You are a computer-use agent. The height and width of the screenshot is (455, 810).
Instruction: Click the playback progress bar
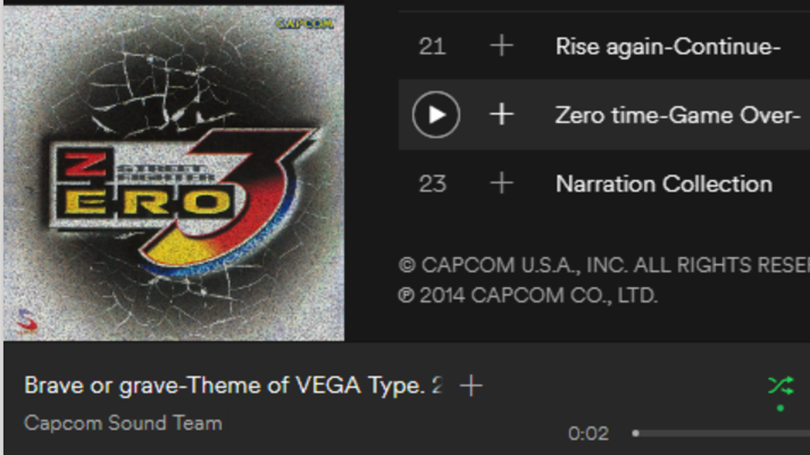(720, 433)
